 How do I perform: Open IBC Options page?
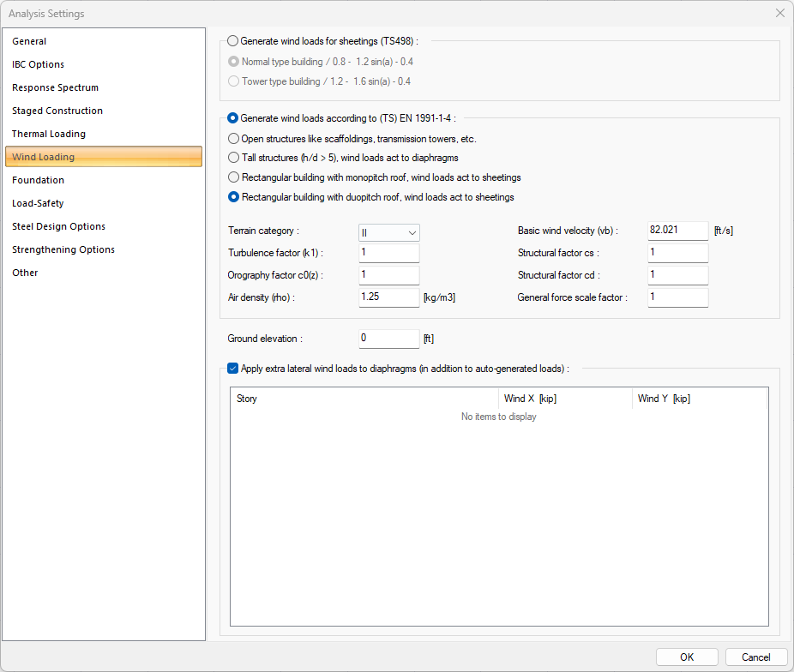tap(38, 64)
